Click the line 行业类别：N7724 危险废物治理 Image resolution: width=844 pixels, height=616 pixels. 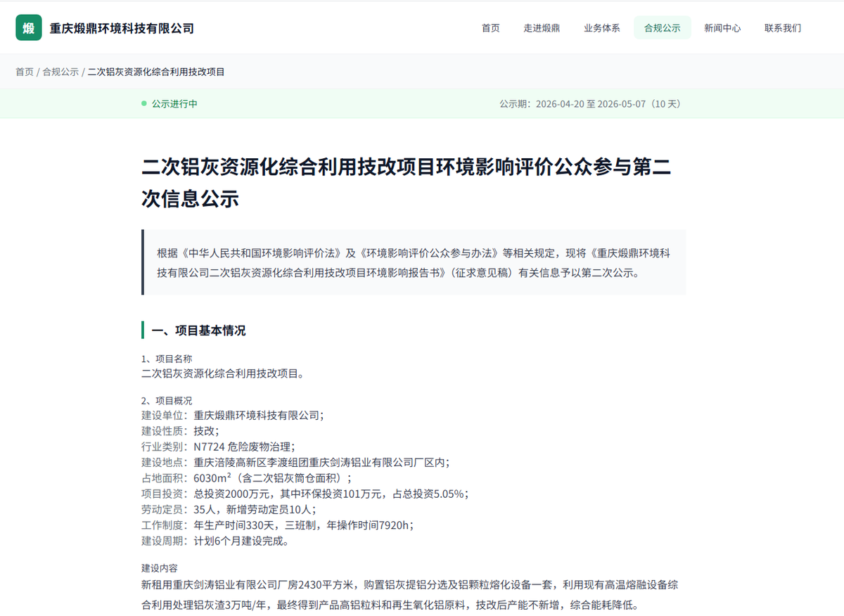click(x=219, y=447)
